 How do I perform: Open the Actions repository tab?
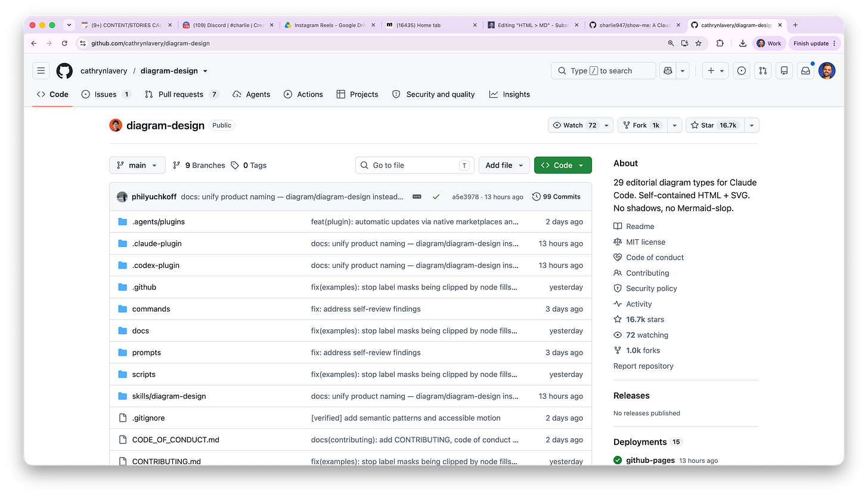coord(303,94)
